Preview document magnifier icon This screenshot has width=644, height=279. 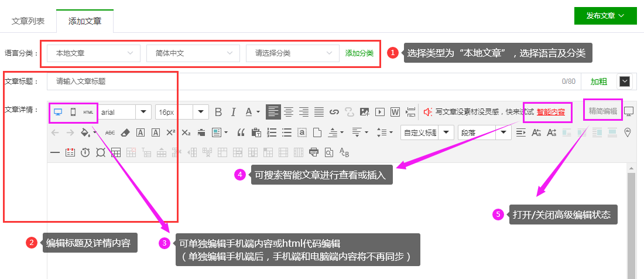(329, 152)
